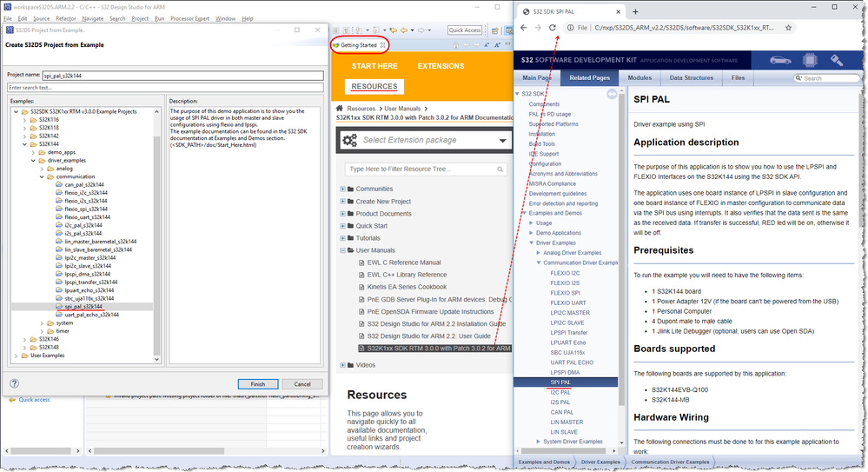Click document icon beside EWL C Reference Manual
The width and height of the screenshot is (868, 472).
(361, 263)
